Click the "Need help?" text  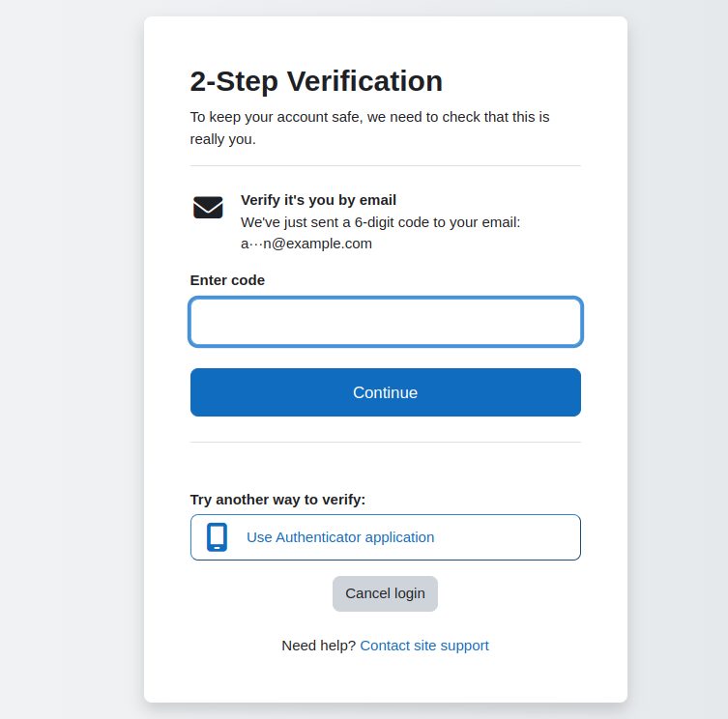(x=318, y=646)
